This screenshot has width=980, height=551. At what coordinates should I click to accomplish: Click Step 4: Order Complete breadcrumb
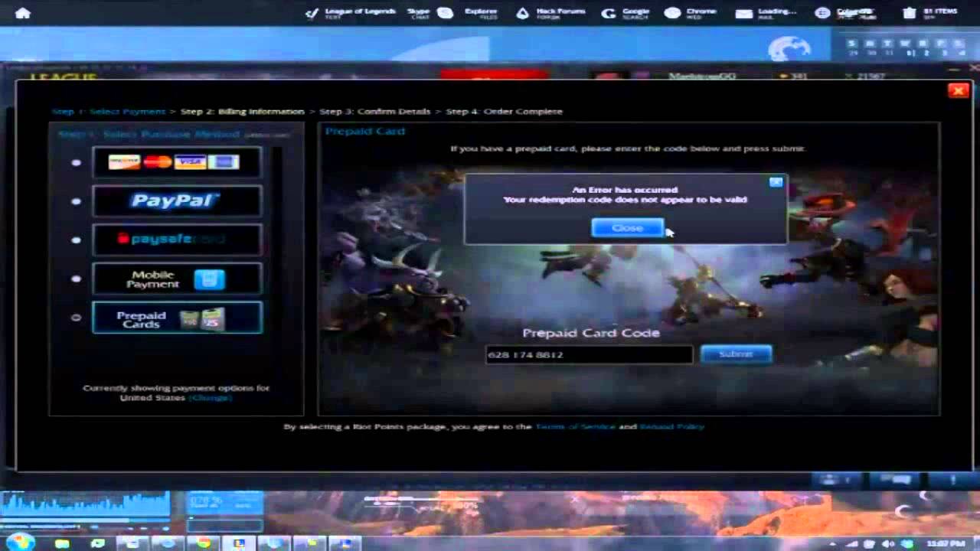pos(504,112)
